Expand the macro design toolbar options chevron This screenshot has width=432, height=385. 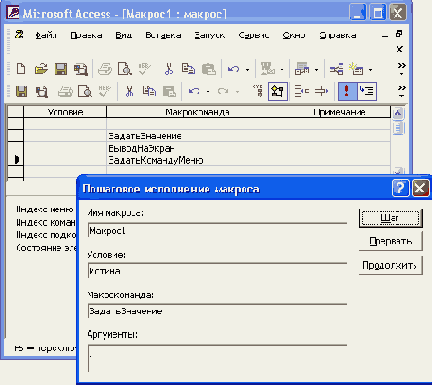402,91
